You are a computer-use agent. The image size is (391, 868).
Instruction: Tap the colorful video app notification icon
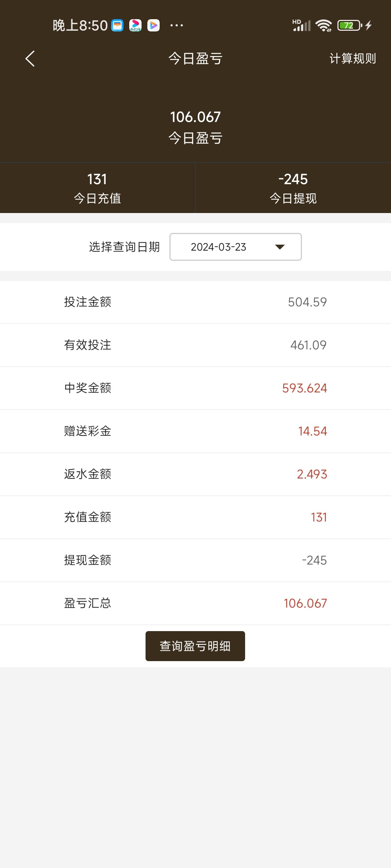pyautogui.click(x=135, y=25)
